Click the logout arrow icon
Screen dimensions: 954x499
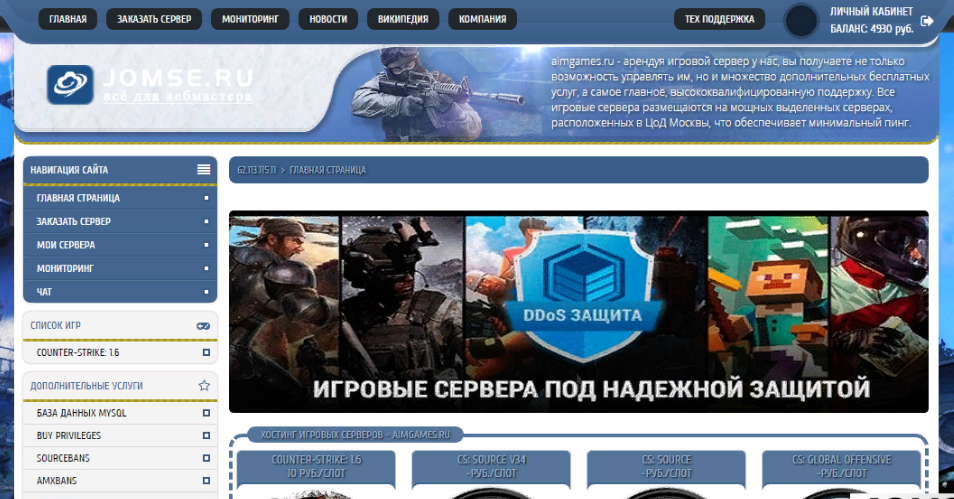click(x=927, y=20)
